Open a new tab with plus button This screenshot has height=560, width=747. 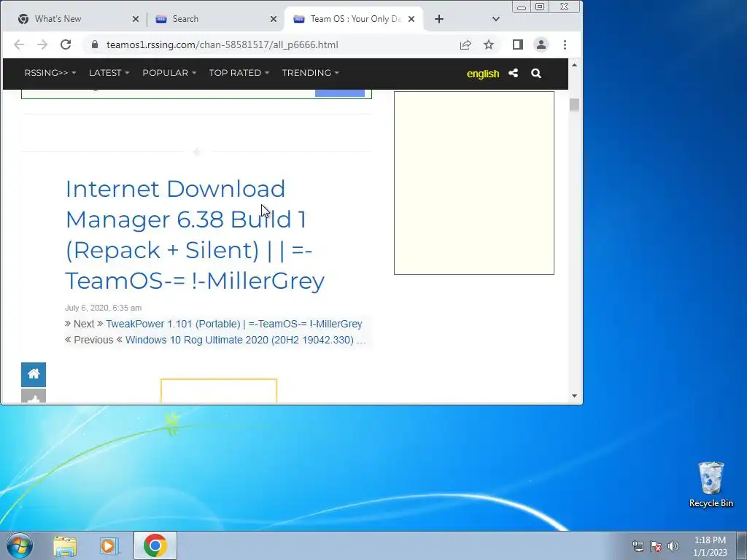439,19
